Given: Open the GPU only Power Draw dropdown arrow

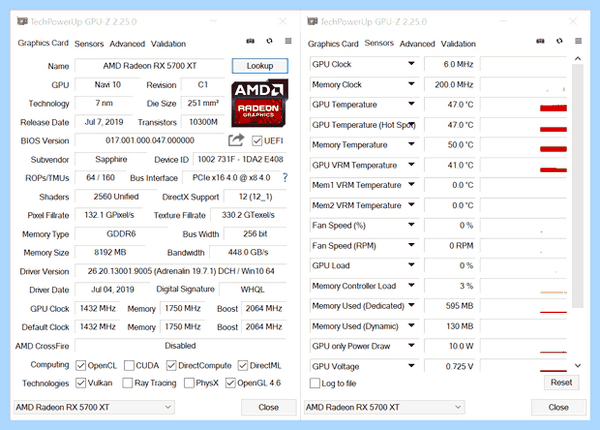Looking at the screenshot, I should click(411, 345).
